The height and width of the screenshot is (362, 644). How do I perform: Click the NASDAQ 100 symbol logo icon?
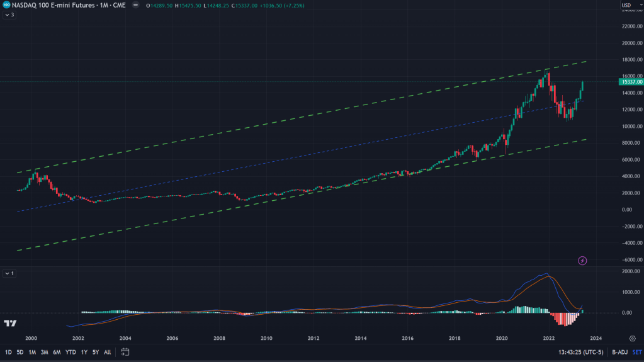6,5
